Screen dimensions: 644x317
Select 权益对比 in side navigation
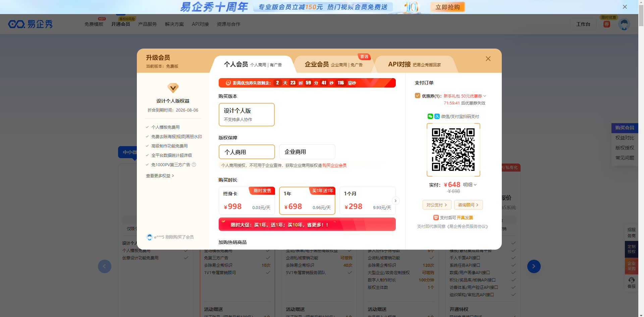pos(625,138)
